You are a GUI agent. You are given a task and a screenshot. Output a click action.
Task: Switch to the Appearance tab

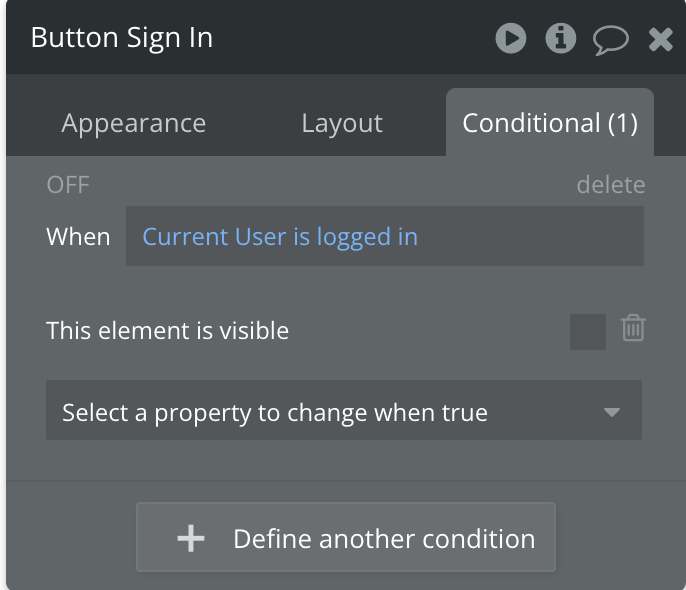pyautogui.click(x=133, y=123)
